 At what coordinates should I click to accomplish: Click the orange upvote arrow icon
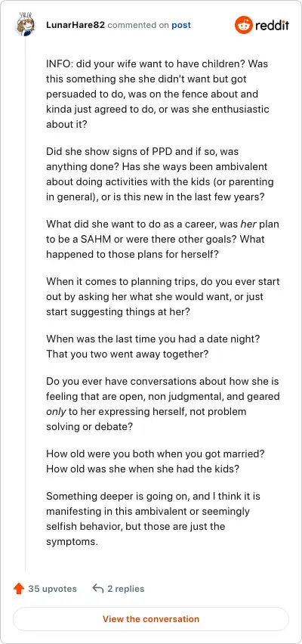[x=19, y=589]
